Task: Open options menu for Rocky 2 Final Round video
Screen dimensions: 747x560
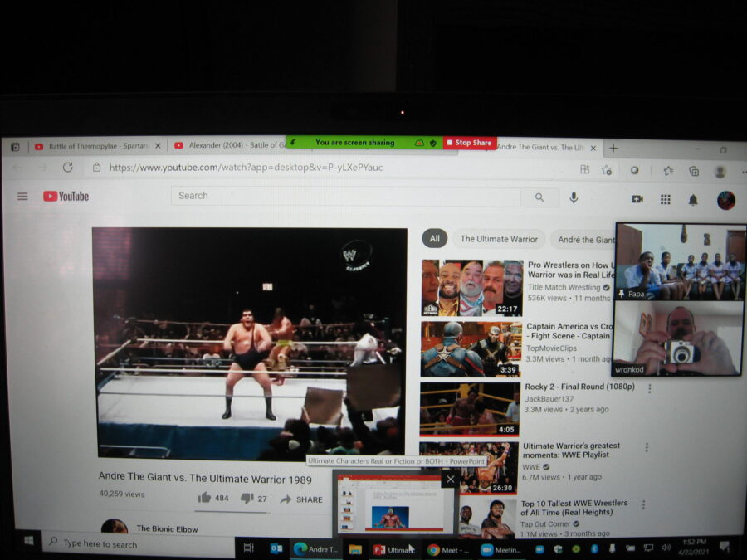Action: [649, 388]
